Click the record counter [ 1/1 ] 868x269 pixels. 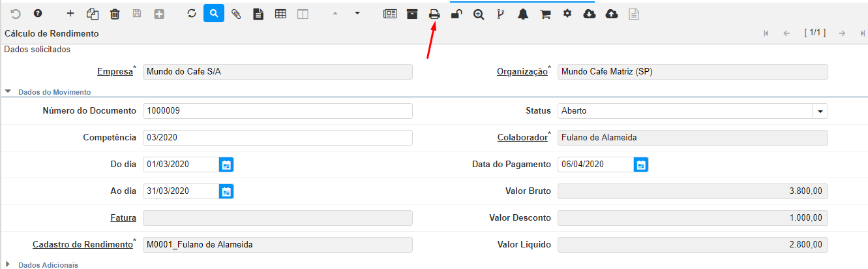click(815, 33)
